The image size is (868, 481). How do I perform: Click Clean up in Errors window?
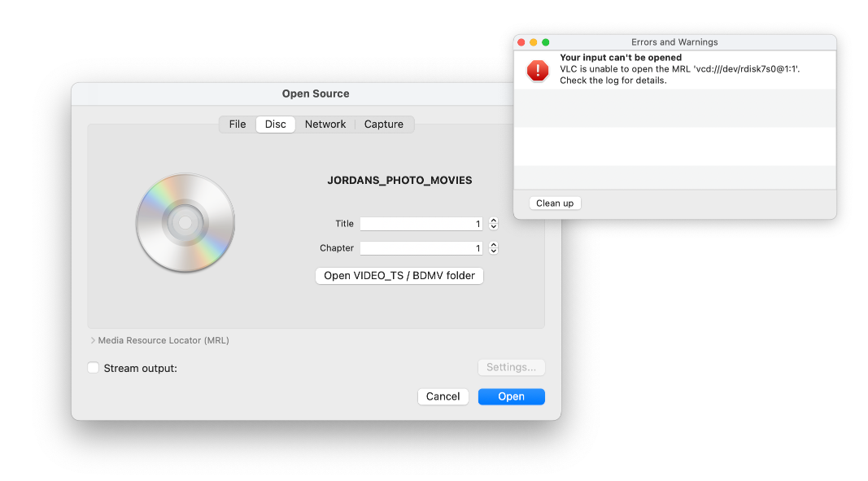[555, 203]
